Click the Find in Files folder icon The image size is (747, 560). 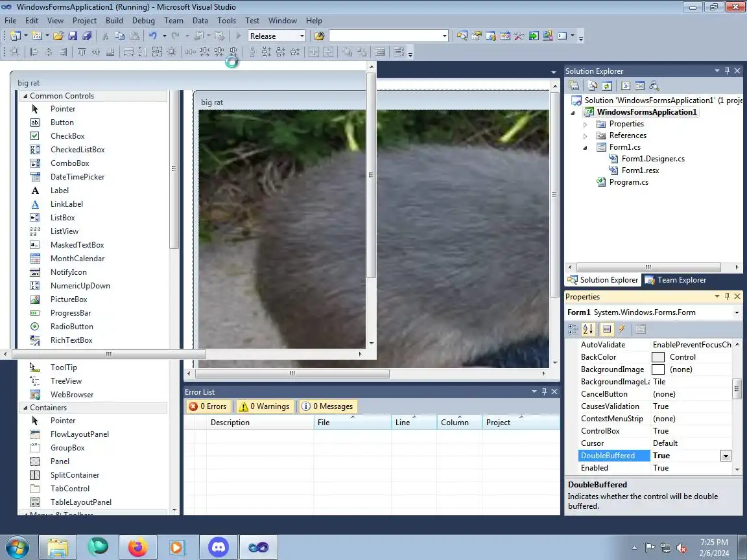[x=319, y=36]
